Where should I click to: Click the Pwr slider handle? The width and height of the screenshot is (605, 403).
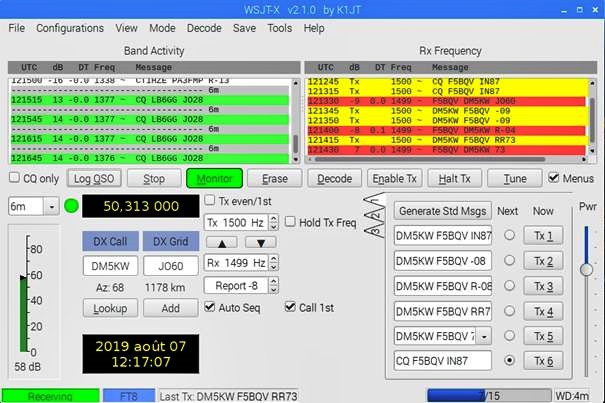pyautogui.click(x=586, y=269)
